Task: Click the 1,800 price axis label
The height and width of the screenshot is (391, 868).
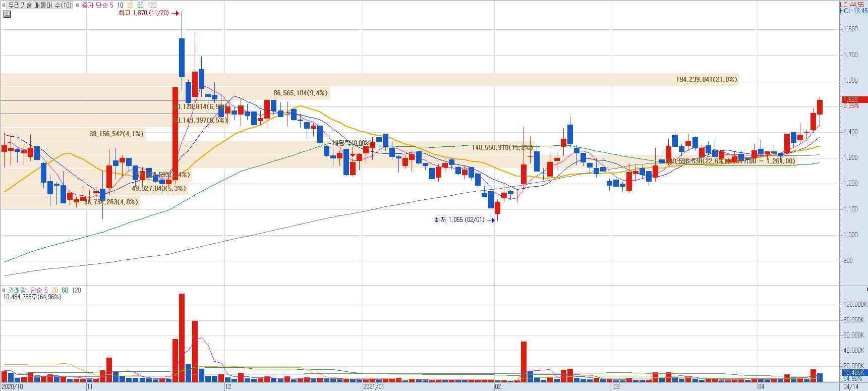Action: (x=850, y=29)
